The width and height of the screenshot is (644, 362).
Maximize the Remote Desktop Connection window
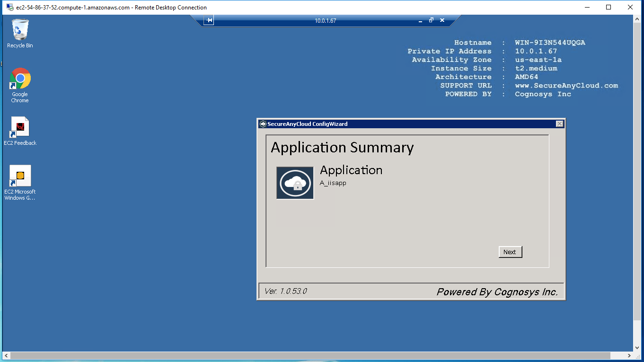coord(609,7)
